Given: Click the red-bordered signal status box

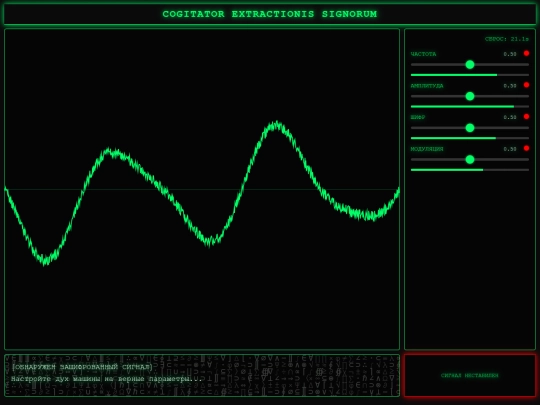Looking at the screenshot, I should [x=470, y=375].
